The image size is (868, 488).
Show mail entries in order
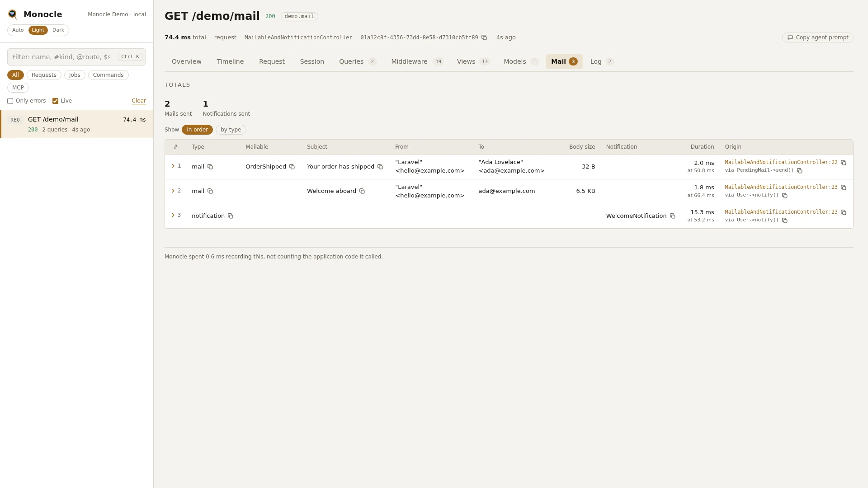[197, 130]
